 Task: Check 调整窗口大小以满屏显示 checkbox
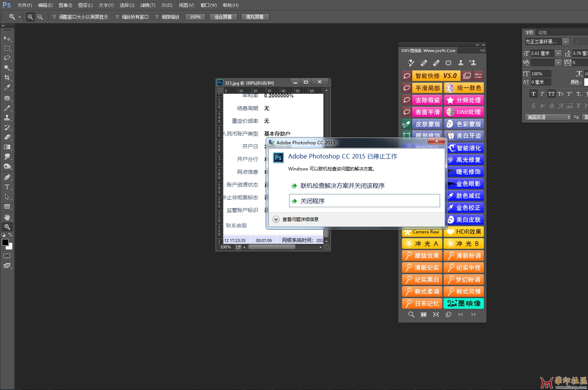point(54,17)
